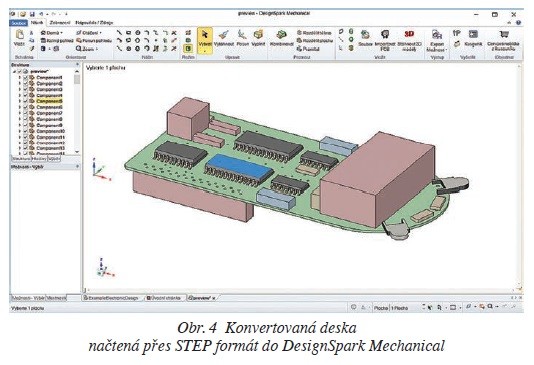Close the preview document tab
This screenshot has width=534, height=365.
point(214,298)
